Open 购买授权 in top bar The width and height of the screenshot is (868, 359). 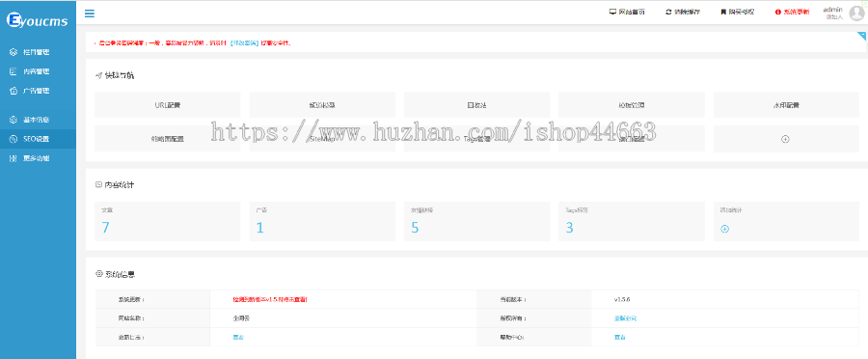point(737,12)
